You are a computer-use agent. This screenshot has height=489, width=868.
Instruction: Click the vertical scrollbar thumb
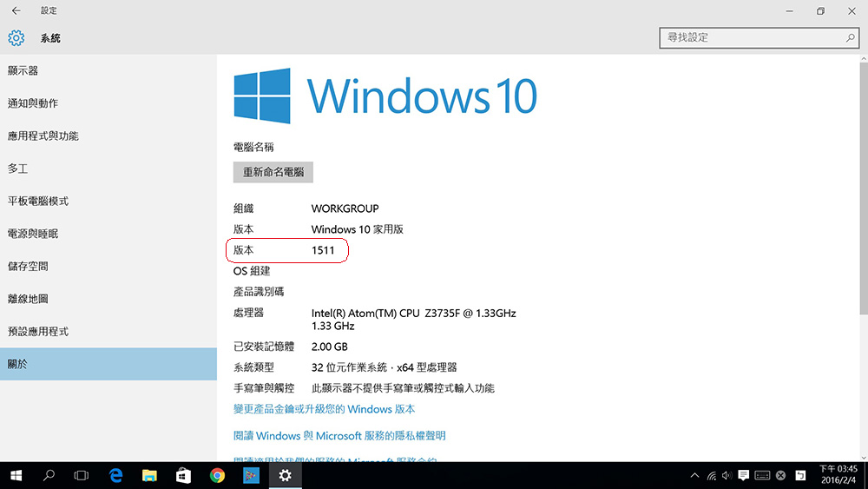coord(864,188)
